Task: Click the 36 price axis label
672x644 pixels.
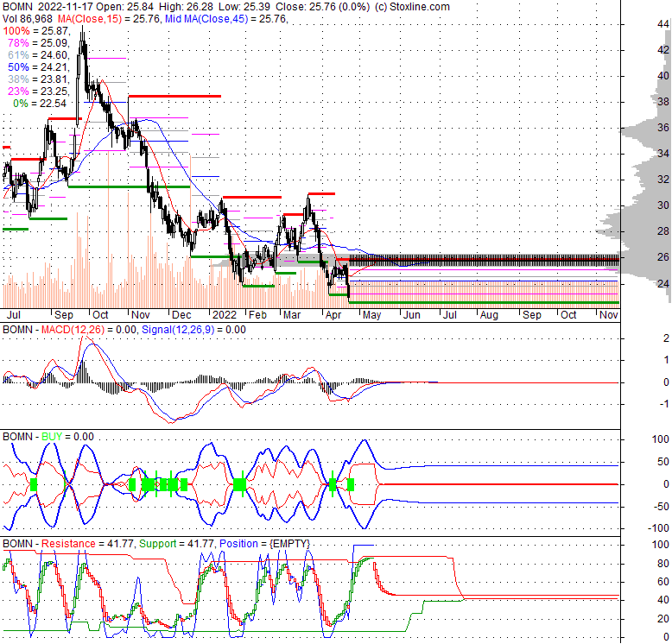Action: (x=663, y=127)
